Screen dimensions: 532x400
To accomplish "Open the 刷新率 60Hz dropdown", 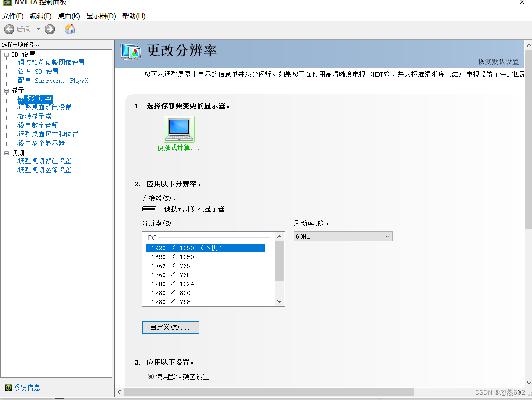I will tap(343, 237).
